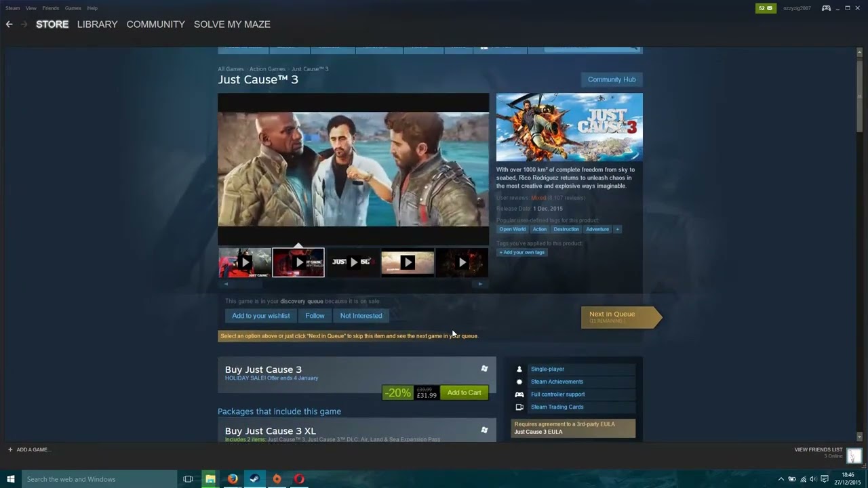This screenshot has height=488, width=868.
Task: Play the fourth video thumbnail
Action: point(408,262)
